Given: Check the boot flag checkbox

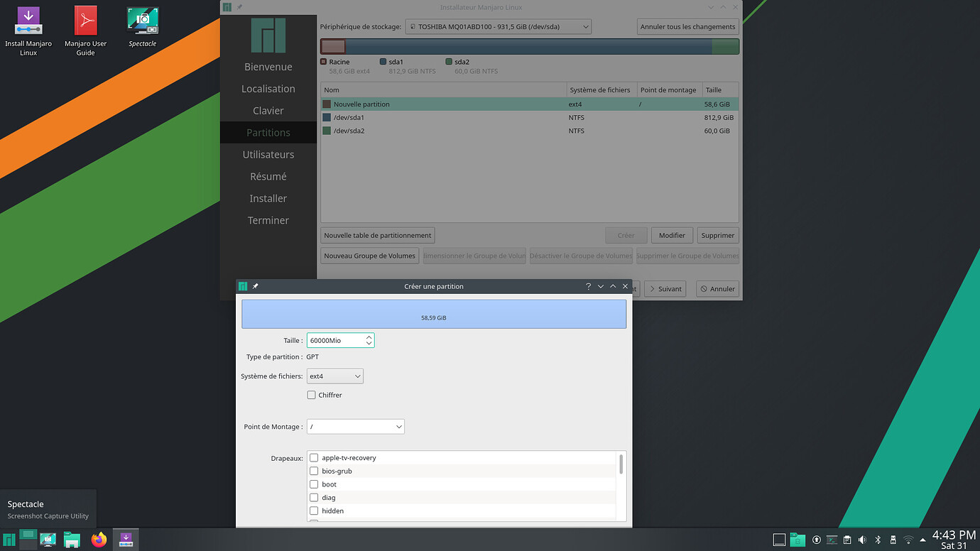Looking at the screenshot, I should [x=314, y=484].
